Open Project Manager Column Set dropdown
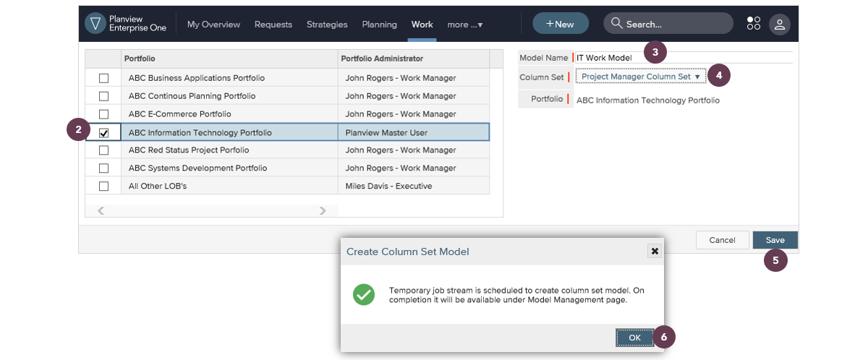 pyautogui.click(x=640, y=77)
